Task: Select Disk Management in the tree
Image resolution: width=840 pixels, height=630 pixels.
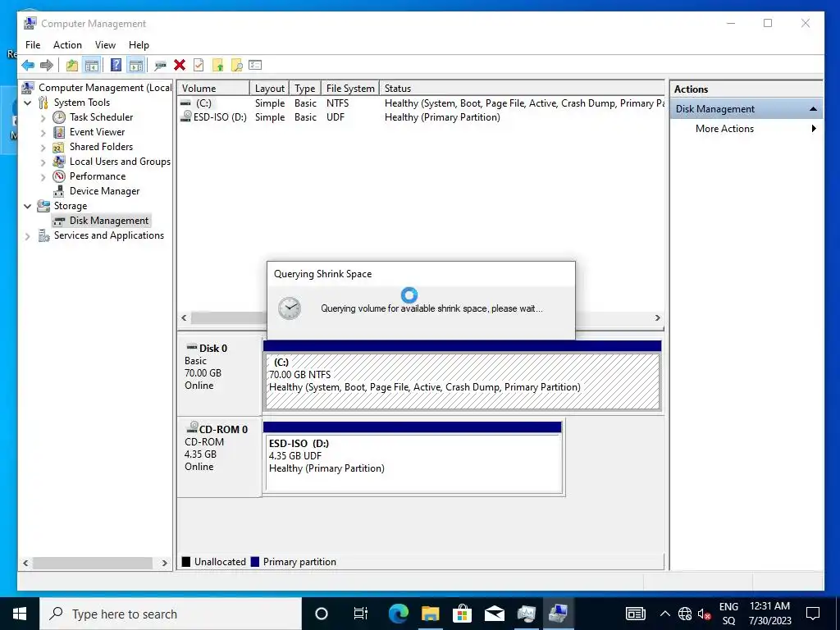Action: 109,221
